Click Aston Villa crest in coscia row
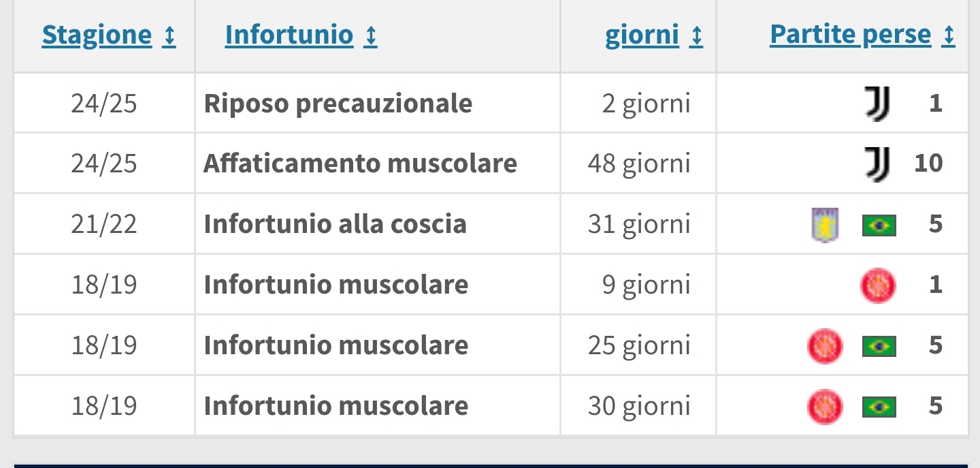The height and width of the screenshot is (468, 980). [826, 224]
